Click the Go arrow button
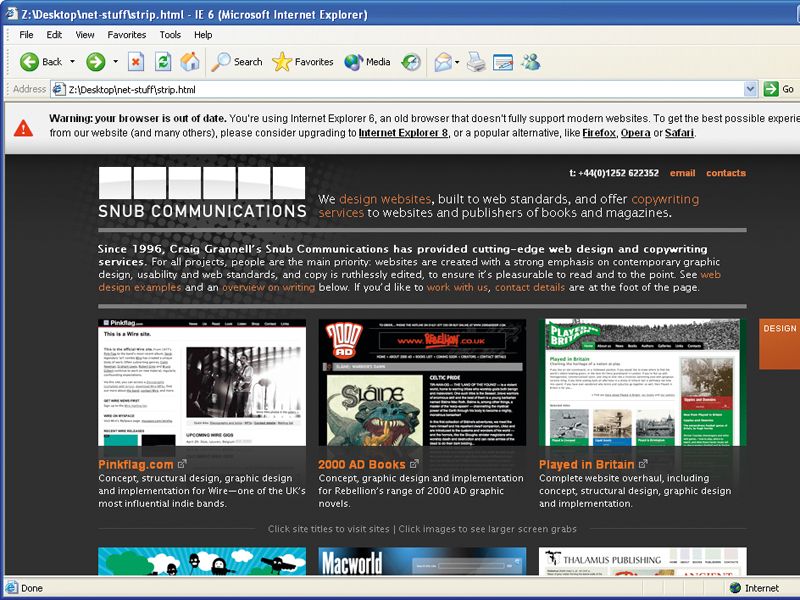 coord(770,89)
